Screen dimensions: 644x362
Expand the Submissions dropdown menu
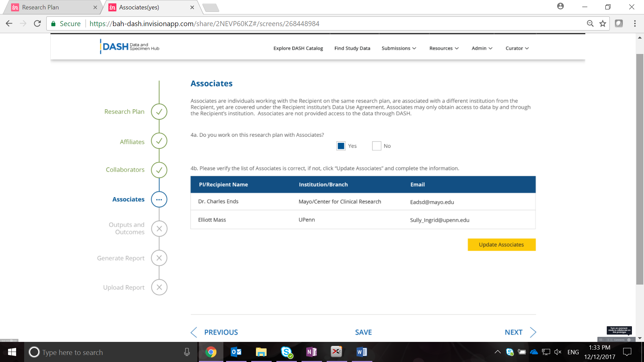[x=398, y=48]
